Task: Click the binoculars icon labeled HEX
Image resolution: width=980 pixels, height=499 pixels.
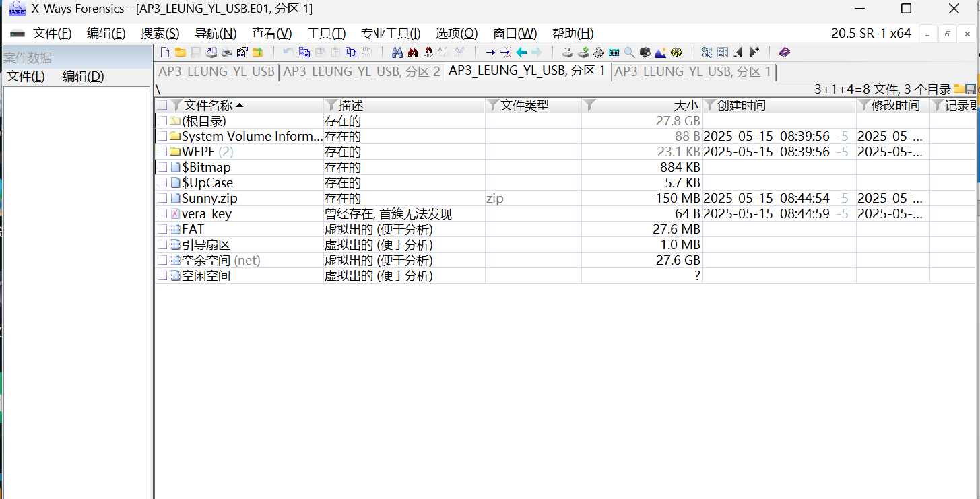Action: tap(428, 53)
